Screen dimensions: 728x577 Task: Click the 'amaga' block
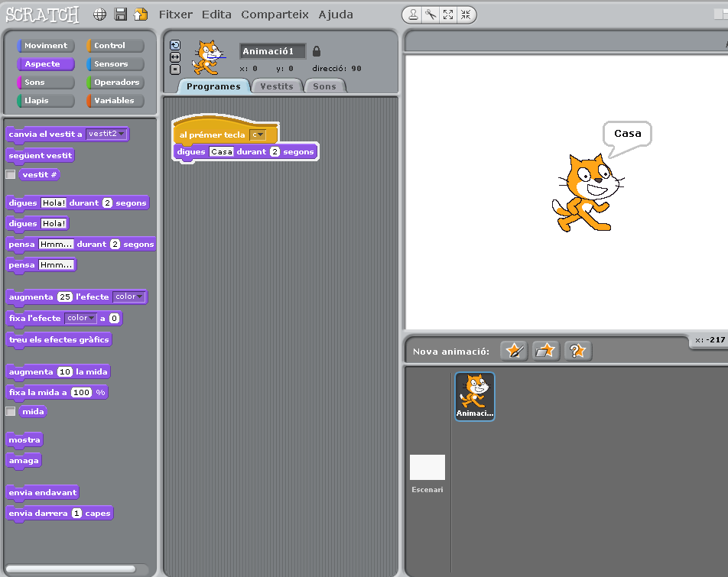[x=24, y=461]
